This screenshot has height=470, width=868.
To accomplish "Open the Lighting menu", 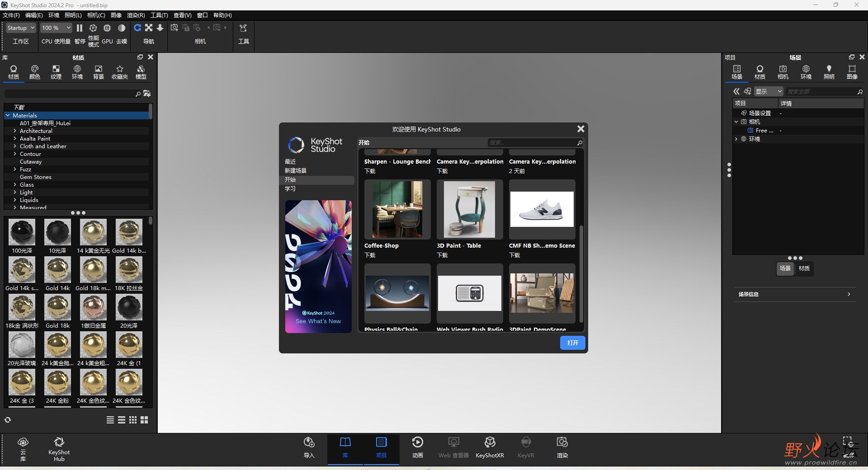I will tap(73, 15).
